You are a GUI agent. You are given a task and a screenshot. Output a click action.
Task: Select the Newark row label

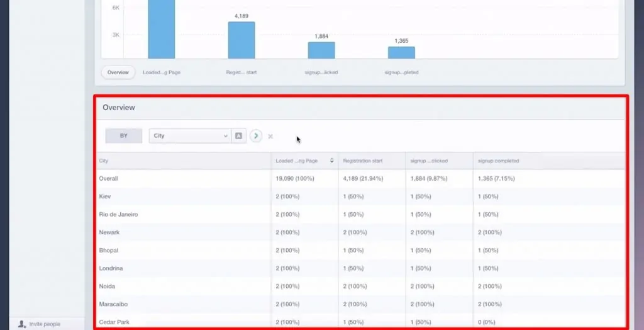pyautogui.click(x=109, y=232)
